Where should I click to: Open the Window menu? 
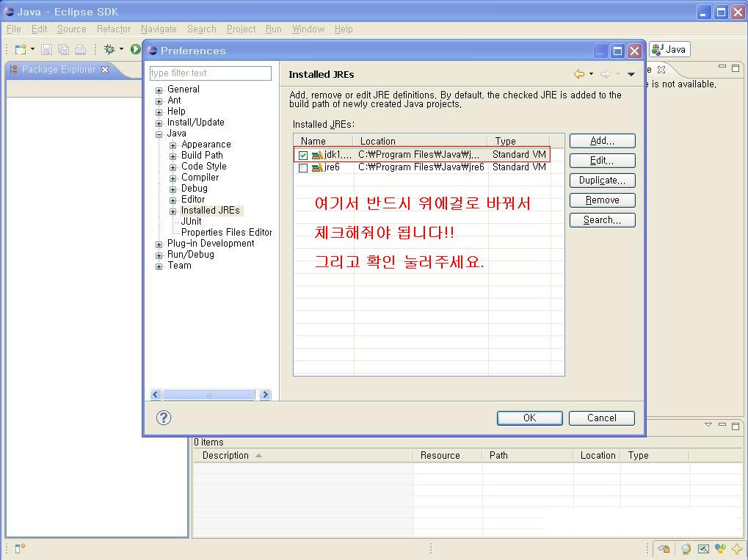click(x=308, y=29)
